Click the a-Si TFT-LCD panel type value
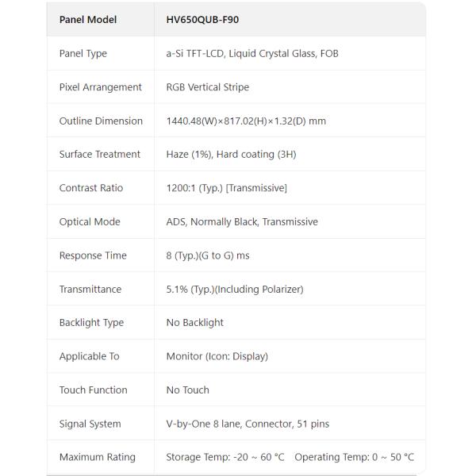The height and width of the screenshot is (476, 476). [x=252, y=54]
